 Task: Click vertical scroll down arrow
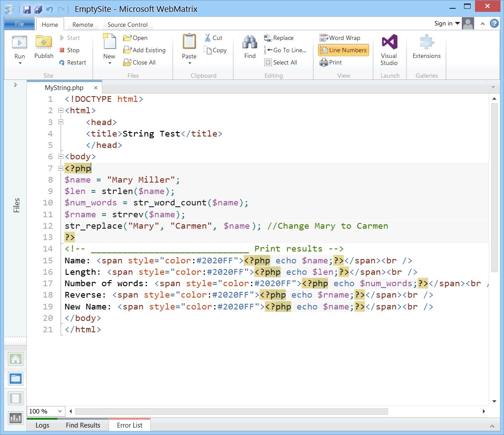[x=494, y=401]
